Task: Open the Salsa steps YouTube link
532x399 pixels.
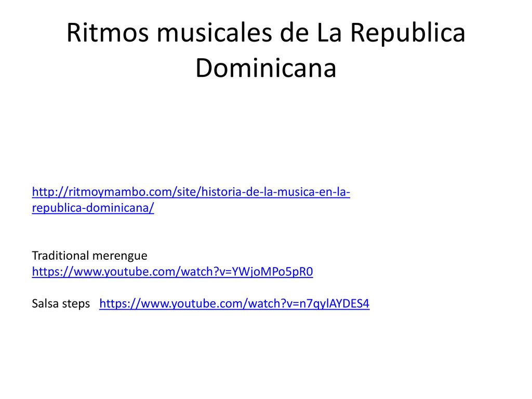Action: 234,303
